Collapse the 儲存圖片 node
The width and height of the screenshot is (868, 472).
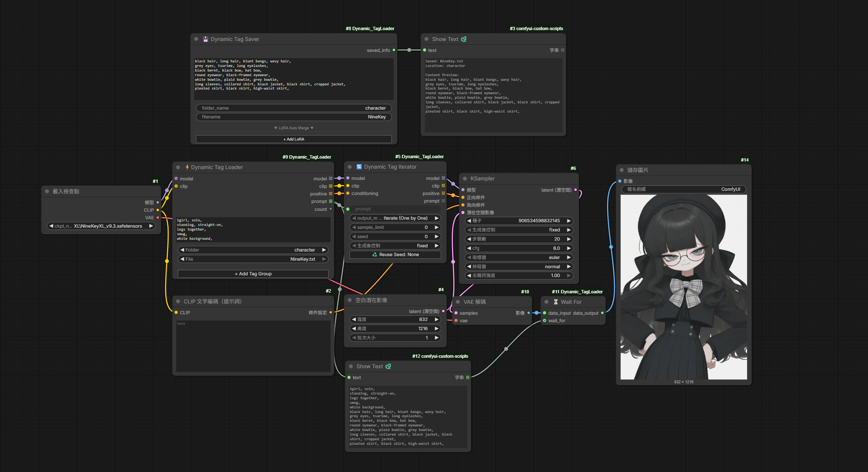[x=622, y=170]
